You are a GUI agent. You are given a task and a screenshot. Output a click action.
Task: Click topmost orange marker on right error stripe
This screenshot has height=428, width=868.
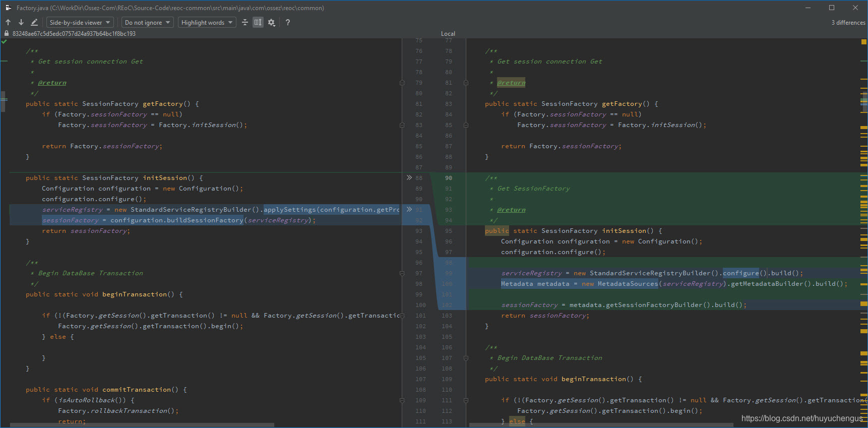tap(864, 42)
